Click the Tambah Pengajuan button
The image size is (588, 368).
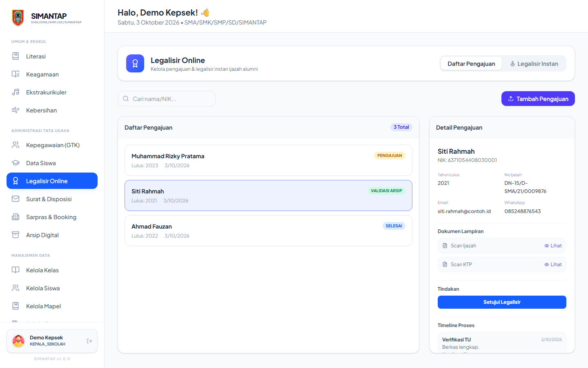pyautogui.click(x=538, y=99)
